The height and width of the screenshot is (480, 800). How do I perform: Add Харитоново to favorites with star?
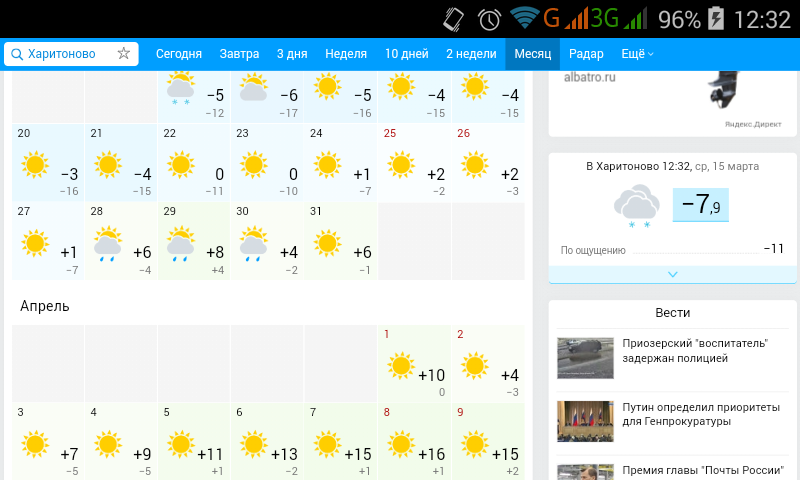(123, 54)
